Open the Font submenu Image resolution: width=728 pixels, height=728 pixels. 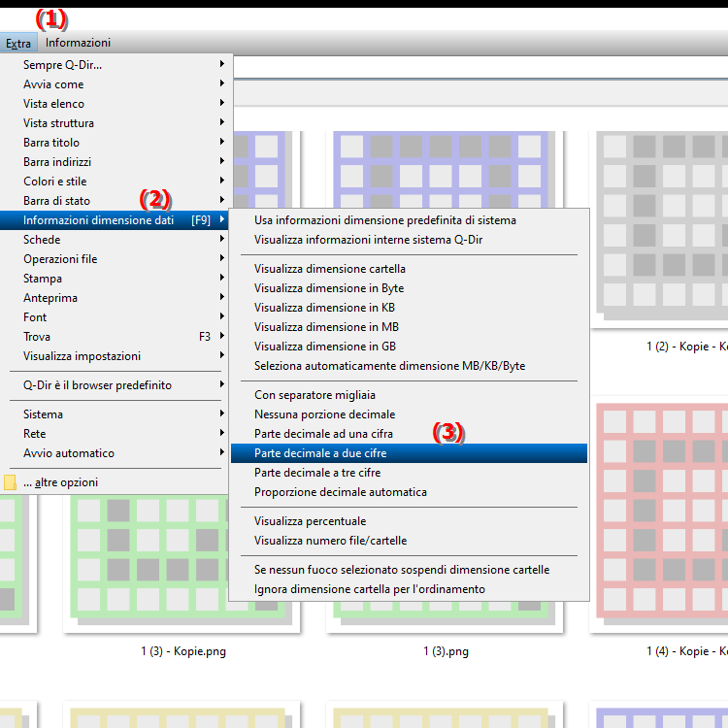[x=115, y=317]
